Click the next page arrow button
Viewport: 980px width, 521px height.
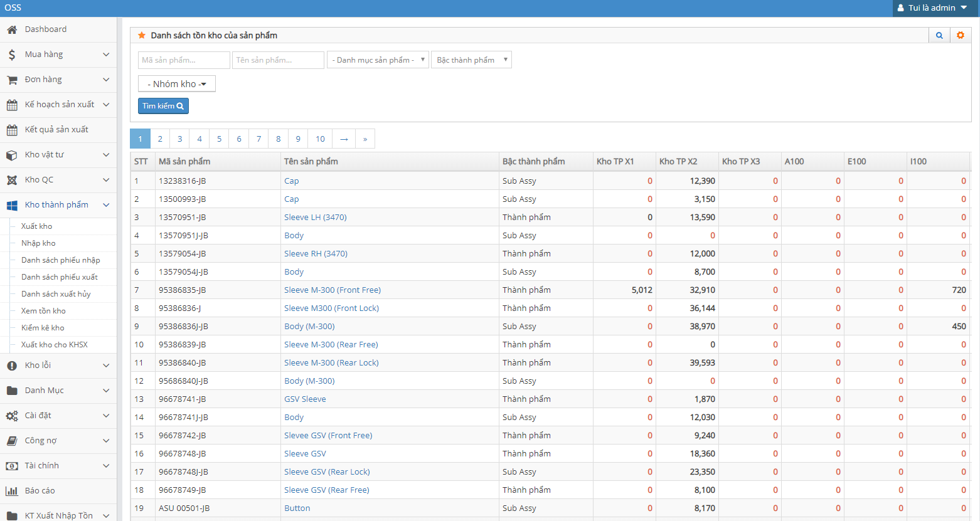tap(344, 139)
